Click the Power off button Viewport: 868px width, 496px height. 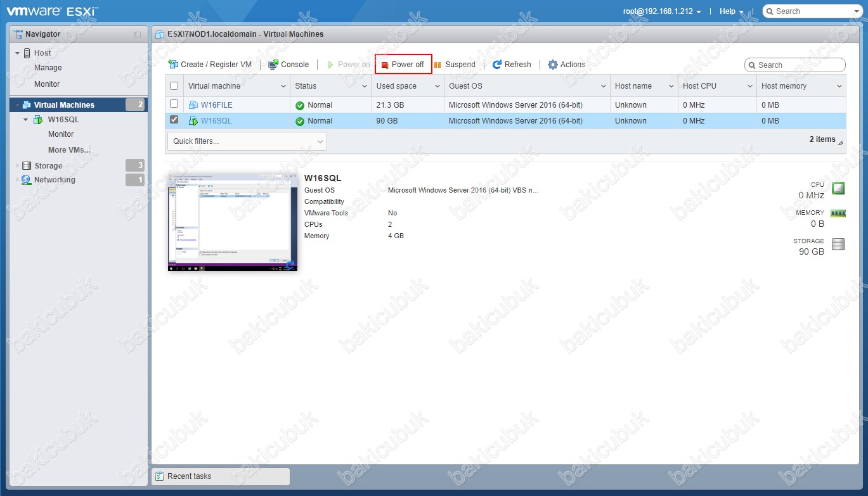click(x=403, y=65)
